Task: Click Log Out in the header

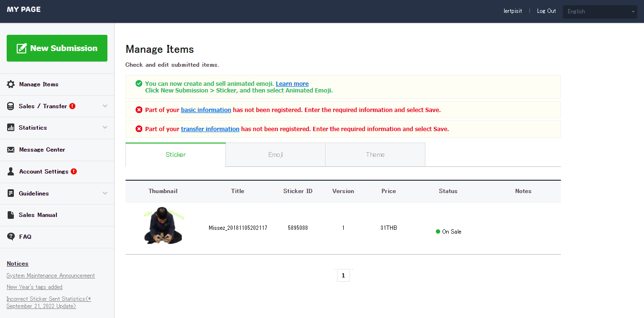Action: click(546, 11)
